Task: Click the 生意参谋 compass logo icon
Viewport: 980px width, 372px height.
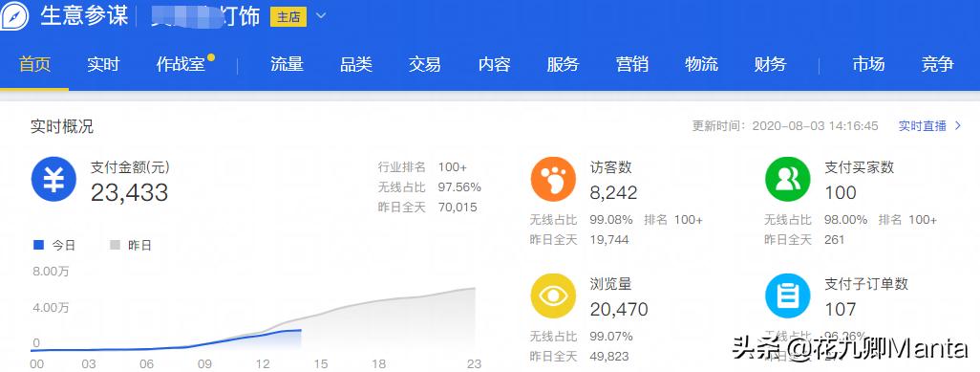Action: (x=13, y=15)
